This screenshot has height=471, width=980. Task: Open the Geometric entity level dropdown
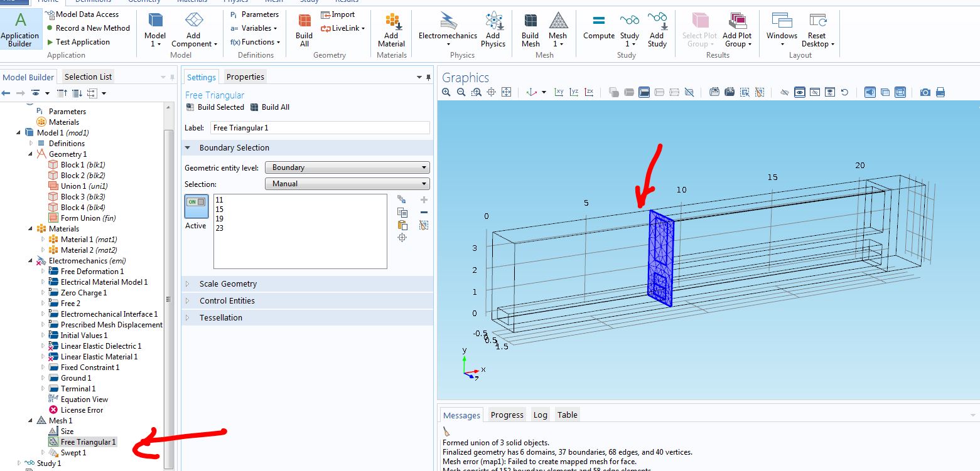coord(347,167)
